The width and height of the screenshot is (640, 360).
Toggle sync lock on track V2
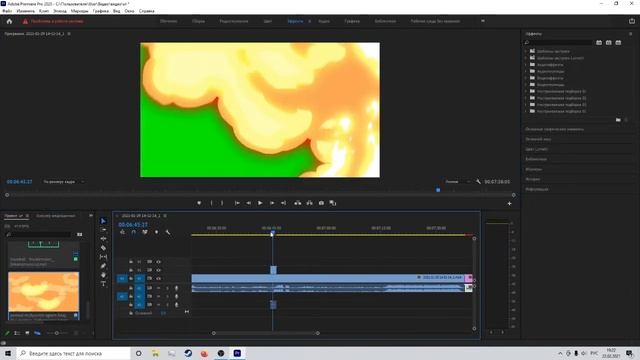tap(149, 270)
